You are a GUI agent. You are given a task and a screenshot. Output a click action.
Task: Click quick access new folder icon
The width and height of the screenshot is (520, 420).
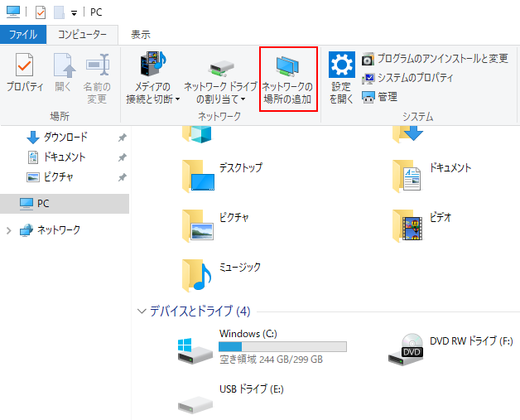[x=60, y=12]
